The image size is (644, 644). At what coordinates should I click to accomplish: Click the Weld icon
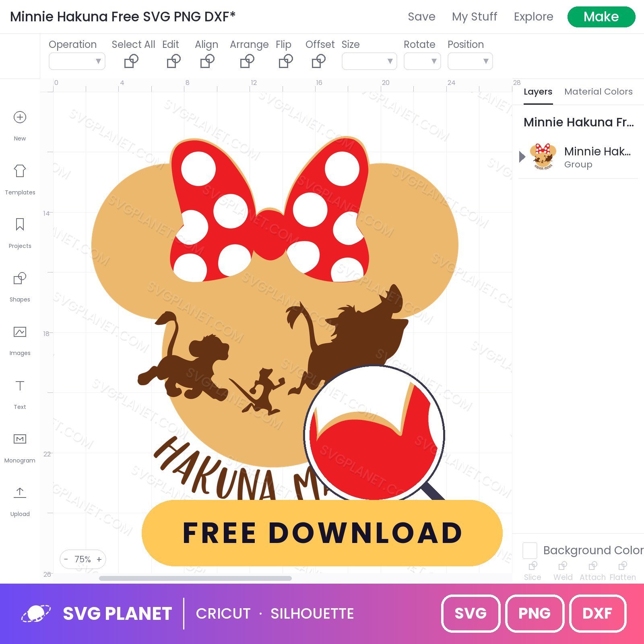pyautogui.click(x=563, y=566)
